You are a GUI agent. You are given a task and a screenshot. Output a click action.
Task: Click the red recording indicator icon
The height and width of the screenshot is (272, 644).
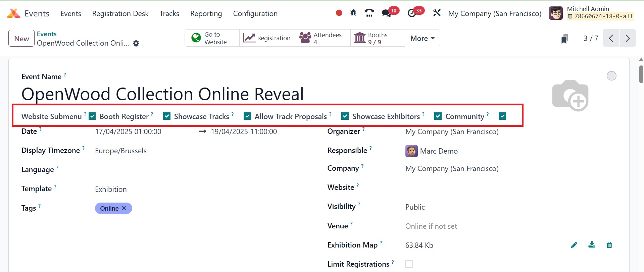[339, 13]
